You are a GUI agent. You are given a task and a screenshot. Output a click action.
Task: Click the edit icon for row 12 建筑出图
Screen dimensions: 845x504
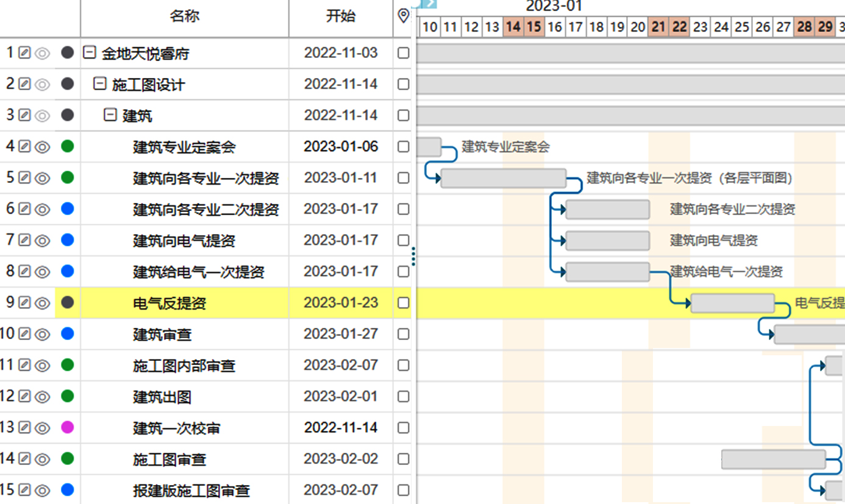coord(24,397)
